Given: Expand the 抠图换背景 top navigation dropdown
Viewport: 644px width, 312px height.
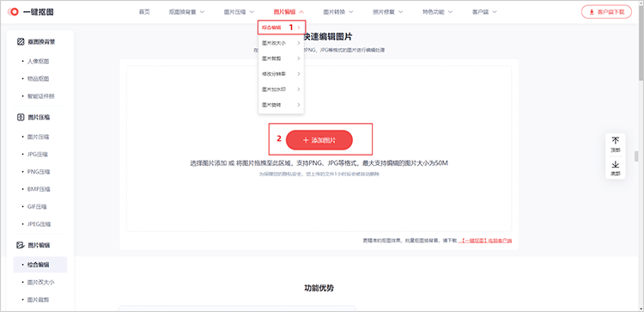Looking at the screenshot, I should pos(186,12).
